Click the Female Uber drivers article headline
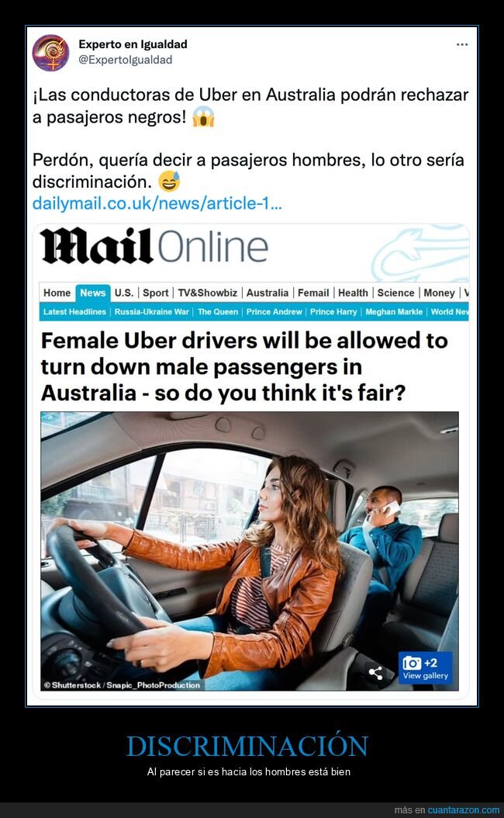The image size is (504, 818). click(x=244, y=367)
